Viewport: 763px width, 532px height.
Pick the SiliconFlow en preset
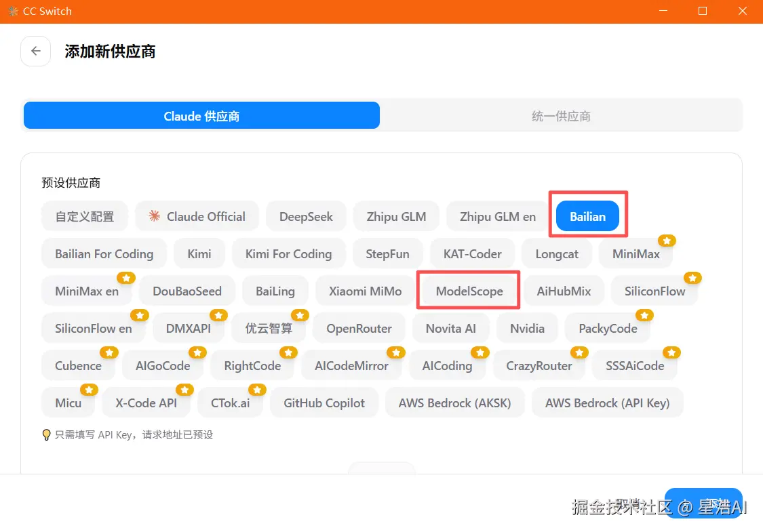click(94, 328)
